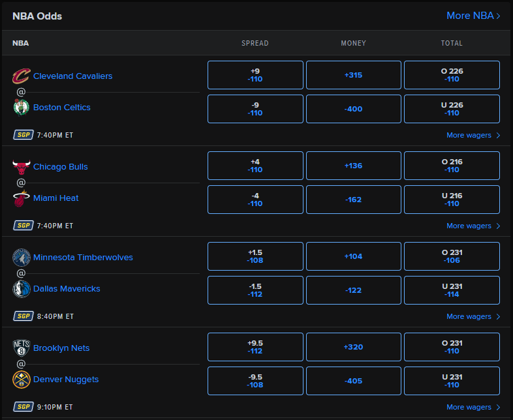Click the Cleveland Cavaliers team logo
This screenshot has width=513, height=420.
tap(22, 76)
